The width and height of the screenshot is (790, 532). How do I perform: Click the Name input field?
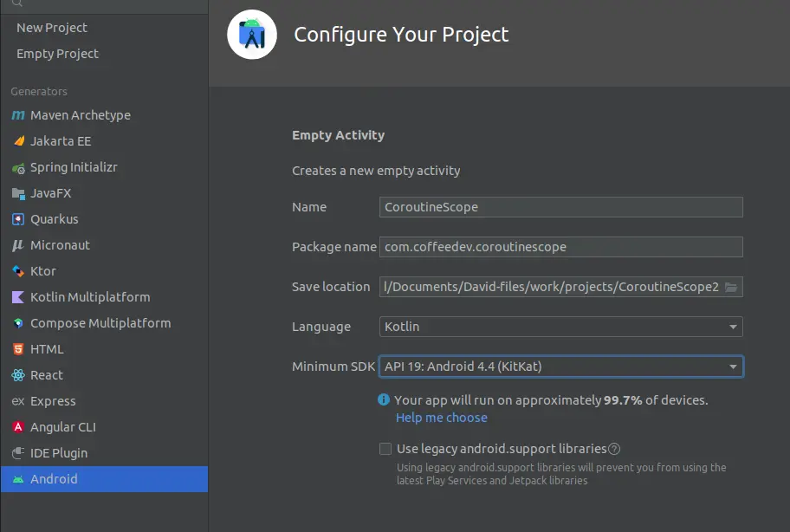(560, 207)
